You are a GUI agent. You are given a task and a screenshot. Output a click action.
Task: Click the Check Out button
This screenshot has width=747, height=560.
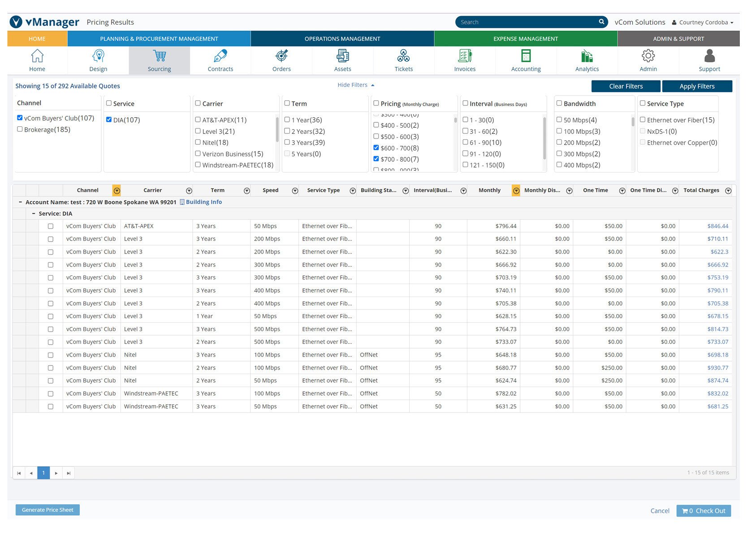[704, 511]
